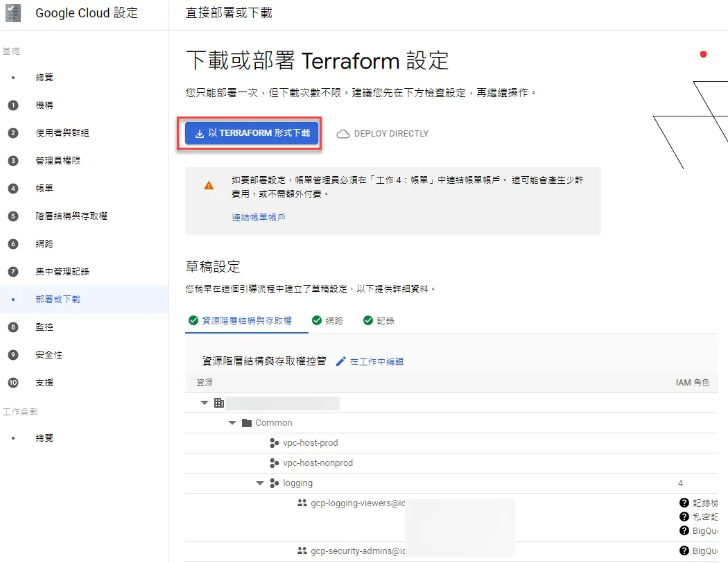Open step 10 支援
728x563 pixels.
pyautogui.click(x=44, y=383)
